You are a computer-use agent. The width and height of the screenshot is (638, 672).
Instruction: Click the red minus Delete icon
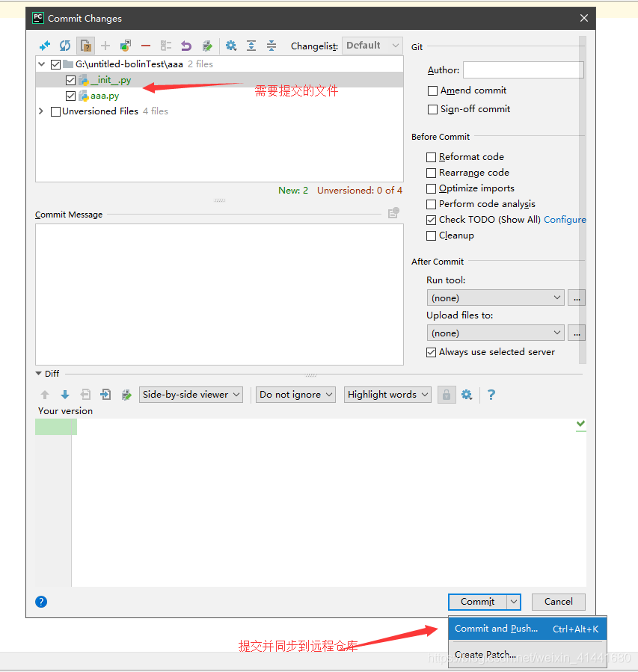(x=146, y=46)
